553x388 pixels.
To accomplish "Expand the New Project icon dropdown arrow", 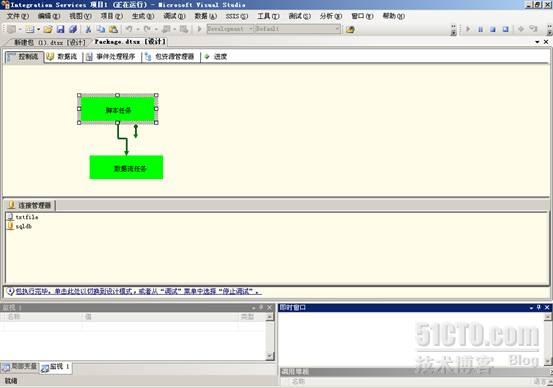I will pyautogui.click(x=20, y=29).
